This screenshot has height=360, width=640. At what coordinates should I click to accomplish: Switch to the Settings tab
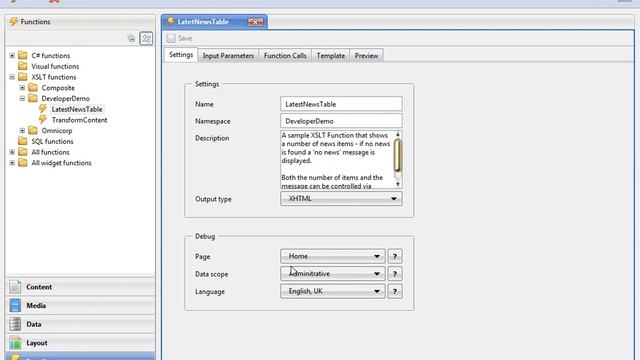pos(181,55)
